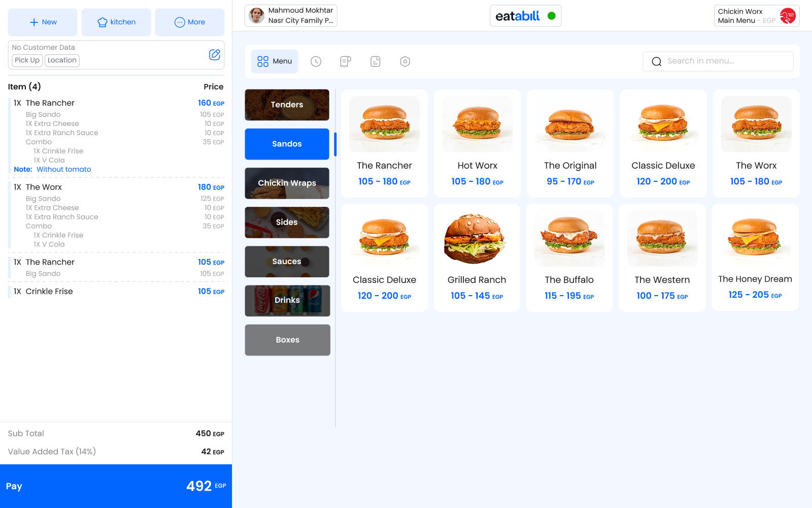Open the receipt orders icon tab
Image resolution: width=812 pixels, height=508 pixels.
pyautogui.click(x=346, y=61)
